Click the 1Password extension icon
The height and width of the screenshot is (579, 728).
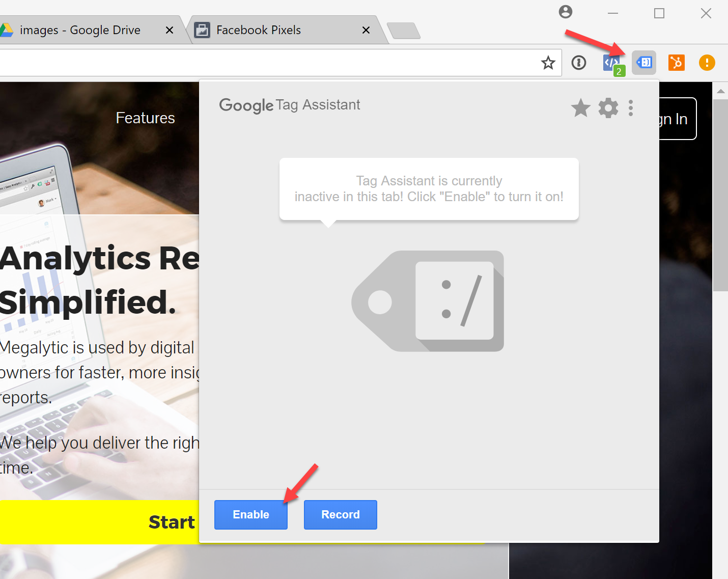[x=579, y=63]
